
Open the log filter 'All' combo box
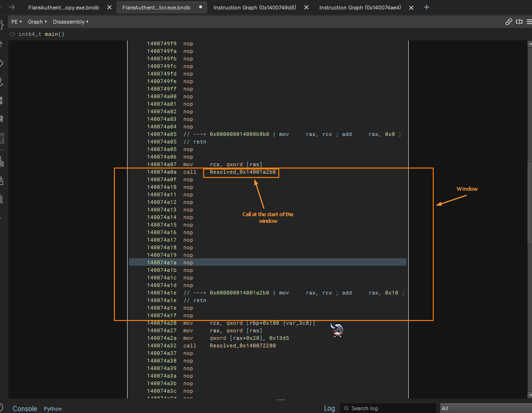tap(486, 408)
